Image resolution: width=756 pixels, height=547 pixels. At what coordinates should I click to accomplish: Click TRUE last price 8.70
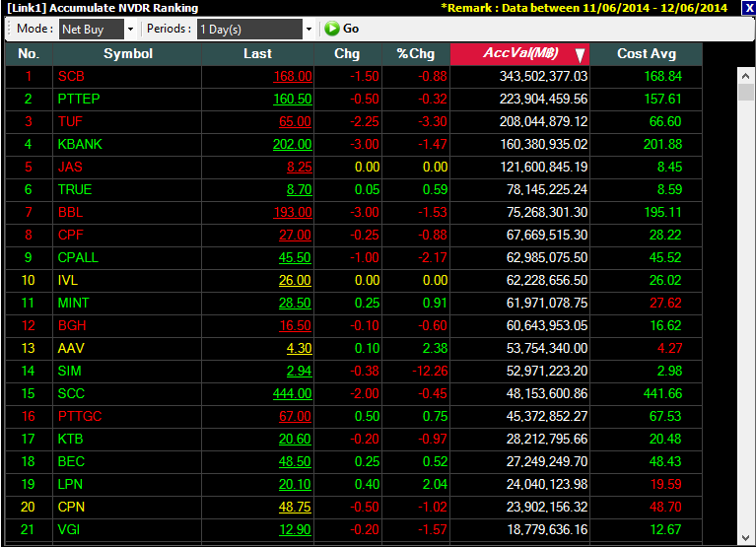pyautogui.click(x=300, y=189)
